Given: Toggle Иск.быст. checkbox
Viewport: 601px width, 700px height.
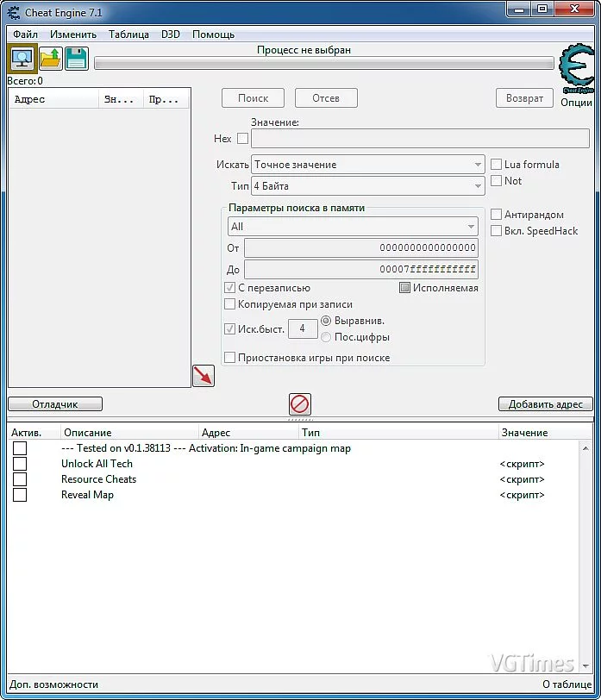Looking at the screenshot, I should pyautogui.click(x=229, y=329).
